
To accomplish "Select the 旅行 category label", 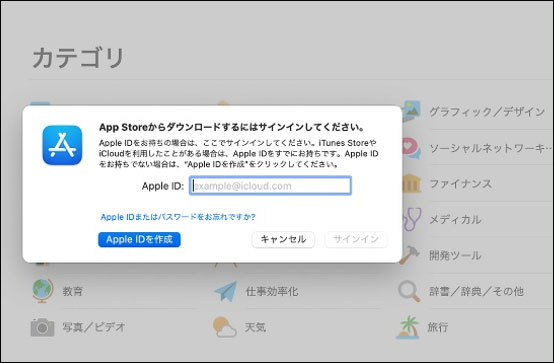I will click(438, 327).
